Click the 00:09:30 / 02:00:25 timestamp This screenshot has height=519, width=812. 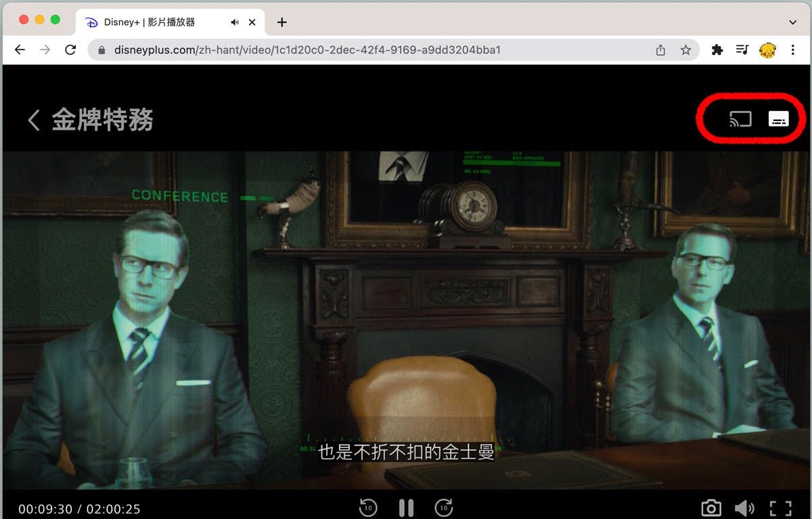[x=79, y=509]
